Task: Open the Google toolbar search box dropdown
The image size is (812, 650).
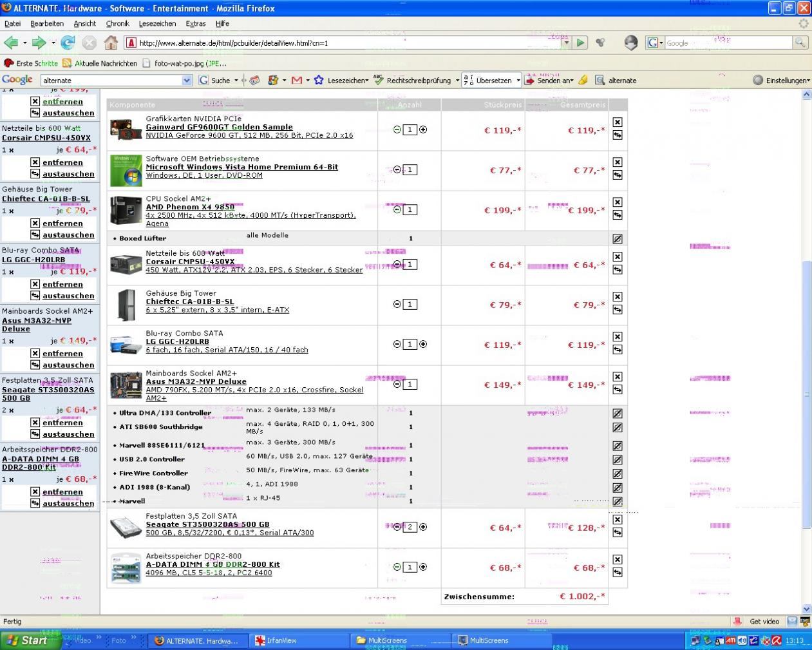Action: (187, 81)
